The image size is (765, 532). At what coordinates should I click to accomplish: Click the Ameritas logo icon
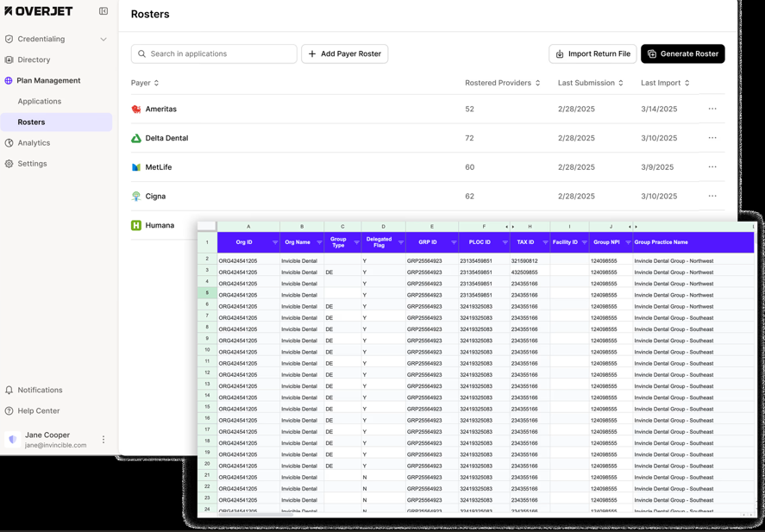pos(136,110)
